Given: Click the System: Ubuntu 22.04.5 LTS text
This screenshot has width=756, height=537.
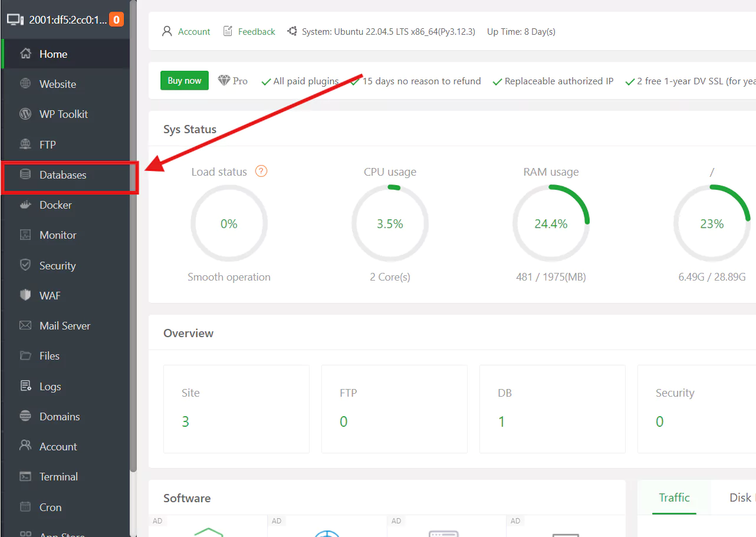Looking at the screenshot, I should pos(389,32).
